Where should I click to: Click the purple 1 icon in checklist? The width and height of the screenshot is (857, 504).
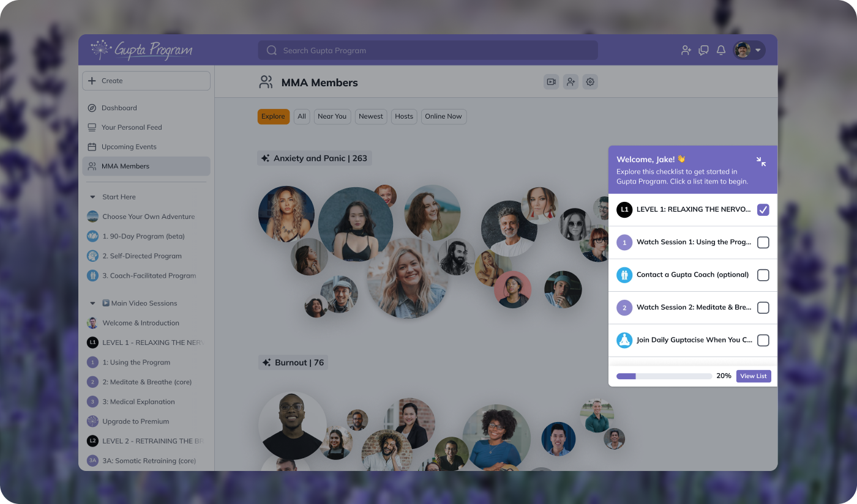coord(624,242)
